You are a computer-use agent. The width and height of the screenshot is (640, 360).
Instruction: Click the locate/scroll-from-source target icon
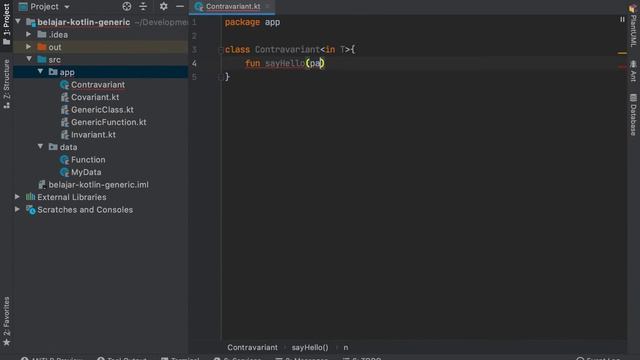click(x=127, y=7)
